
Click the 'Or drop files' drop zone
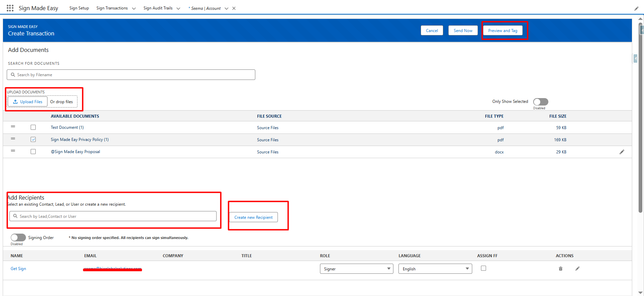point(61,102)
